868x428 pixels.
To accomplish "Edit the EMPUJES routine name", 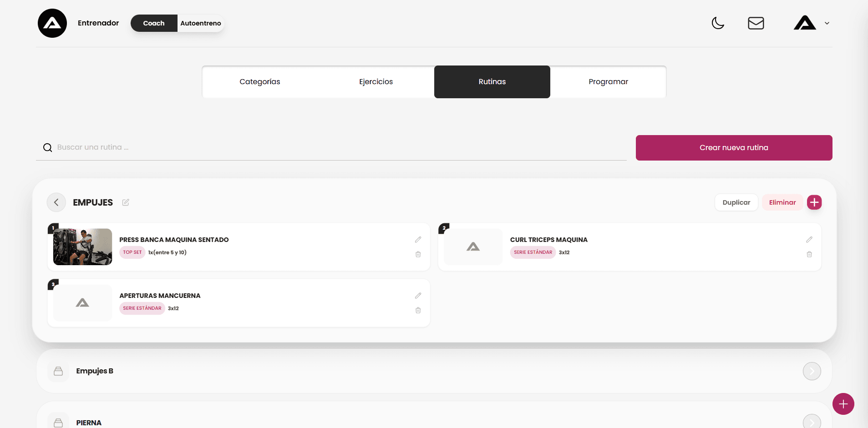I will tap(126, 202).
